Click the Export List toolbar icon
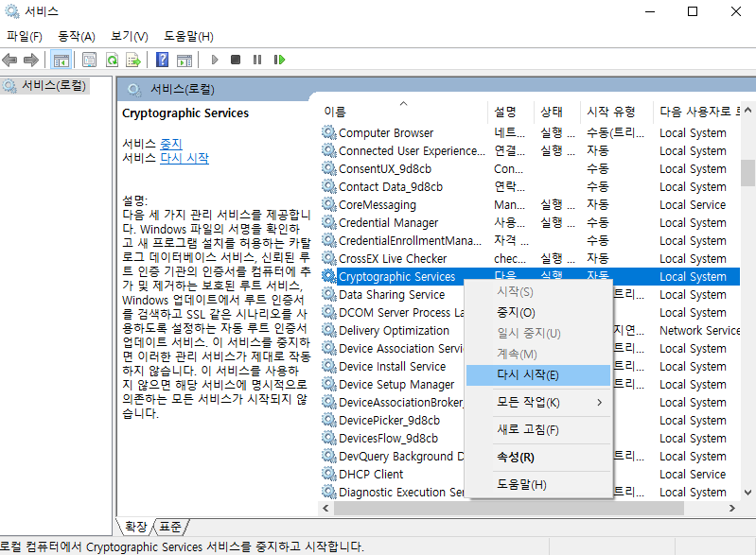Viewport: 756px width, 555px height. pyautogui.click(x=133, y=60)
